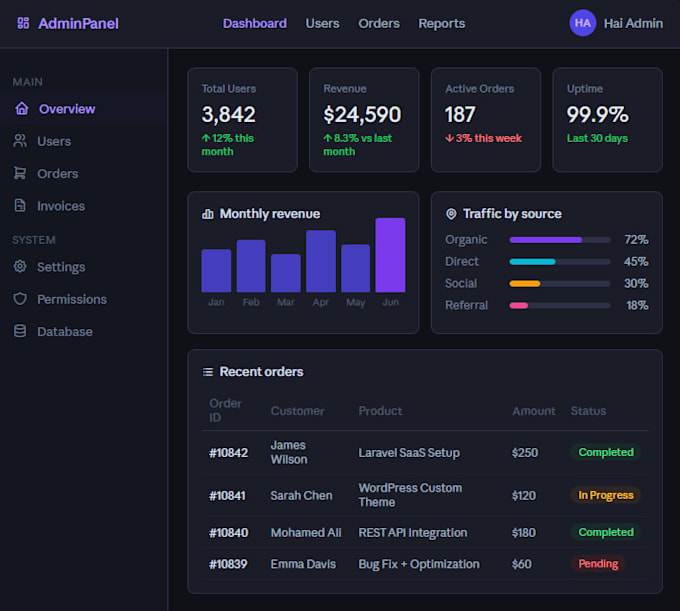
Task: Go to Permissions label in the sidebar
Action: click(72, 299)
